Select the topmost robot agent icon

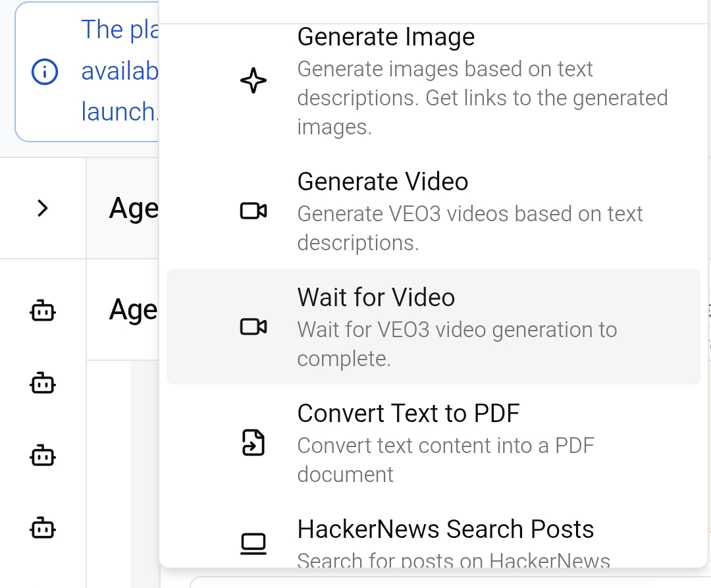pos(42,311)
